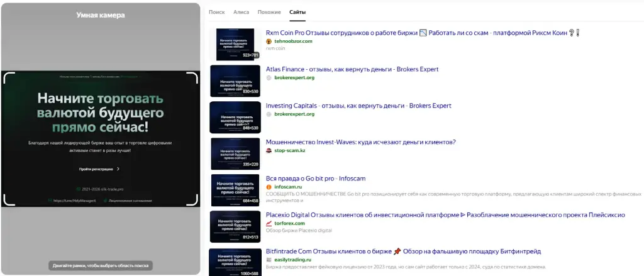Visit torforex.com domain link
The width and height of the screenshot is (644, 276).
point(289,223)
